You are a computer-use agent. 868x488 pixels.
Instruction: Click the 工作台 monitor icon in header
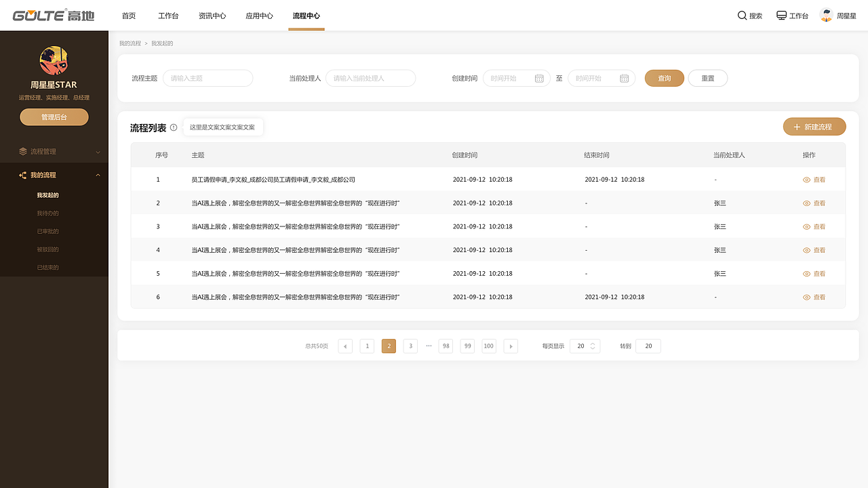pyautogui.click(x=781, y=16)
